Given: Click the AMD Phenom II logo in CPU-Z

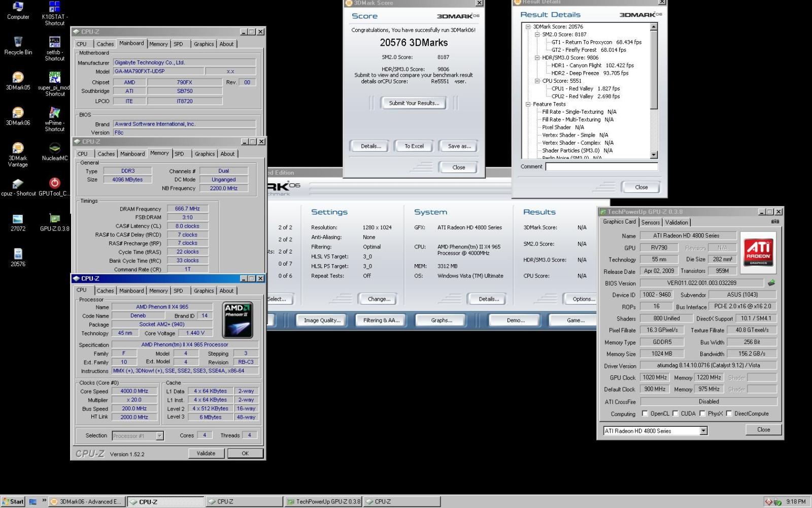Looking at the screenshot, I should pos(238,320).
